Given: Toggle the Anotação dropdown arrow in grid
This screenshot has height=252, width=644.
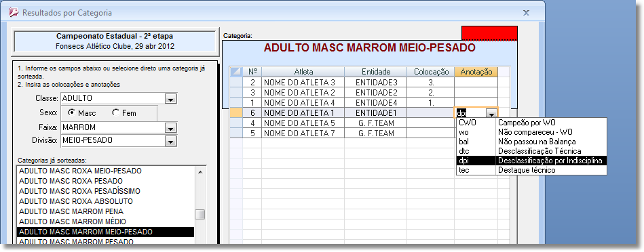Looking at the screenshot, I should (491, 113).
